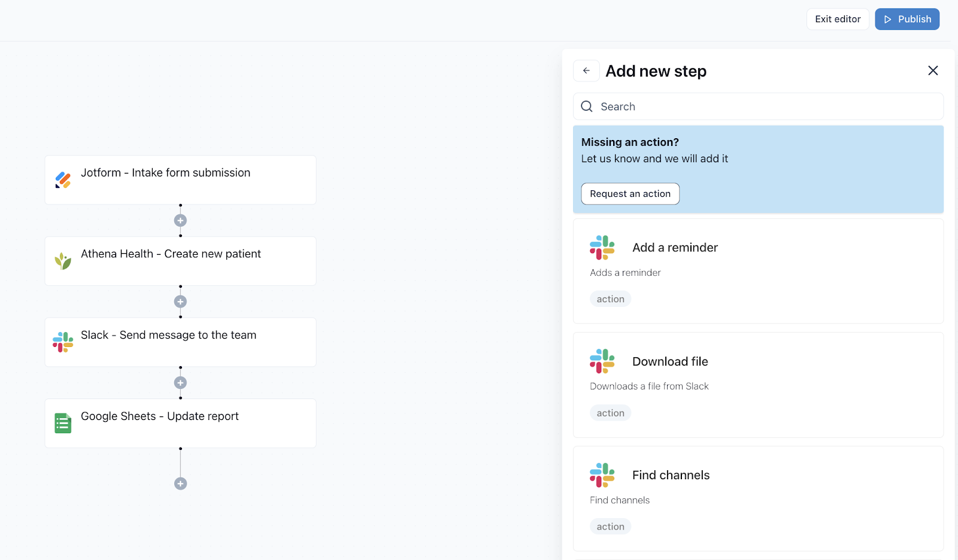Go back with the arrow button

[586, 71]
